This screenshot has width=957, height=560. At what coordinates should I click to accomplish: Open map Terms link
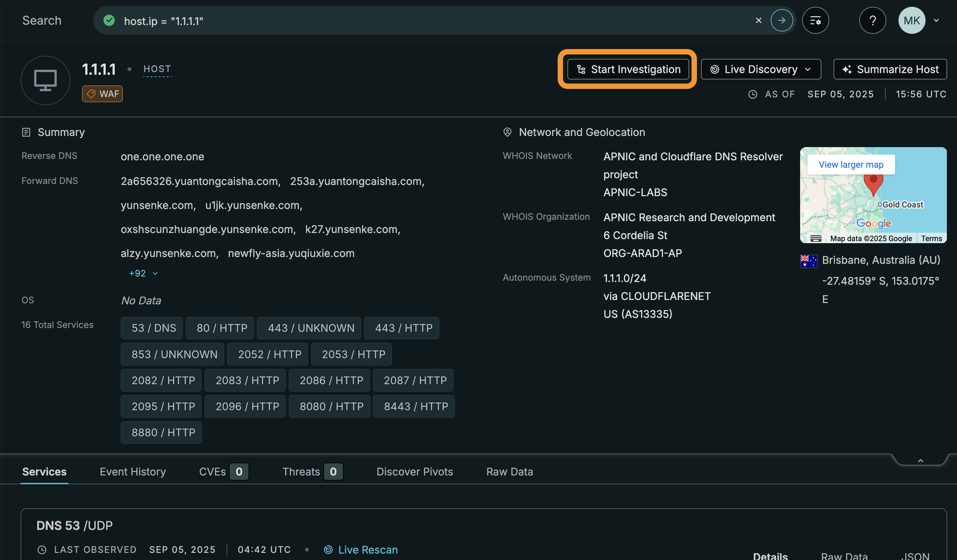tap(932, 238)
